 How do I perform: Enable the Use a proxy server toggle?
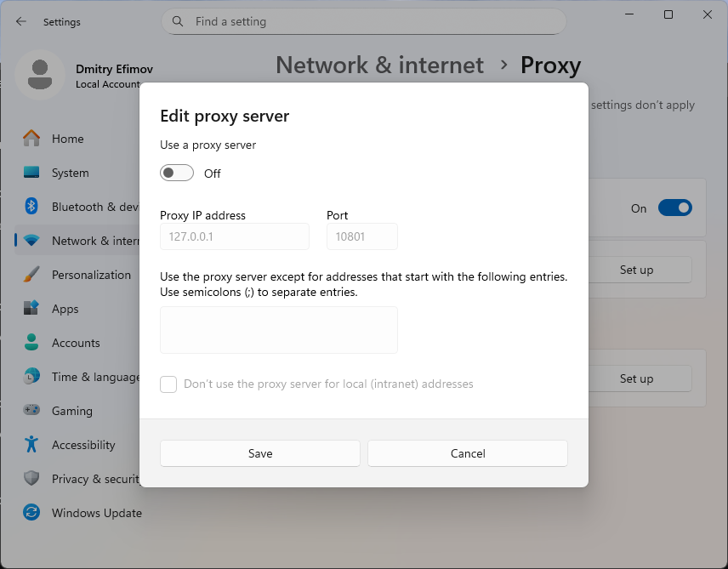177,174
